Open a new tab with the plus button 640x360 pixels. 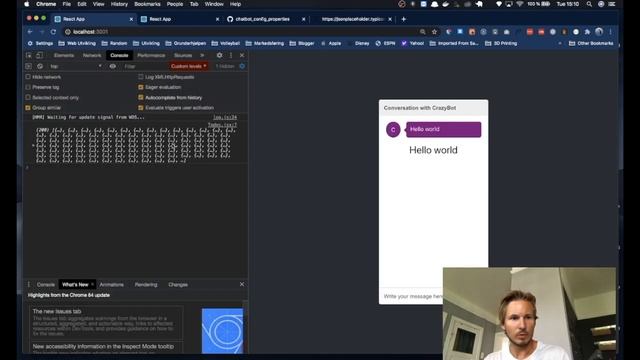(x=404, y=19)
